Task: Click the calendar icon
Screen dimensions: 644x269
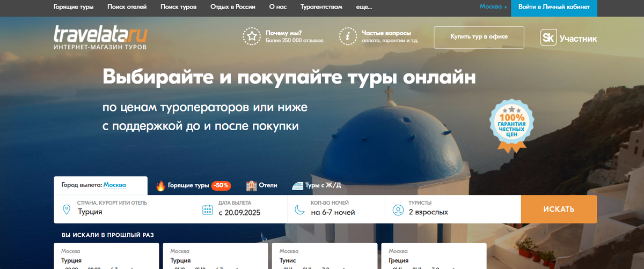Action: tap(207, 210)
